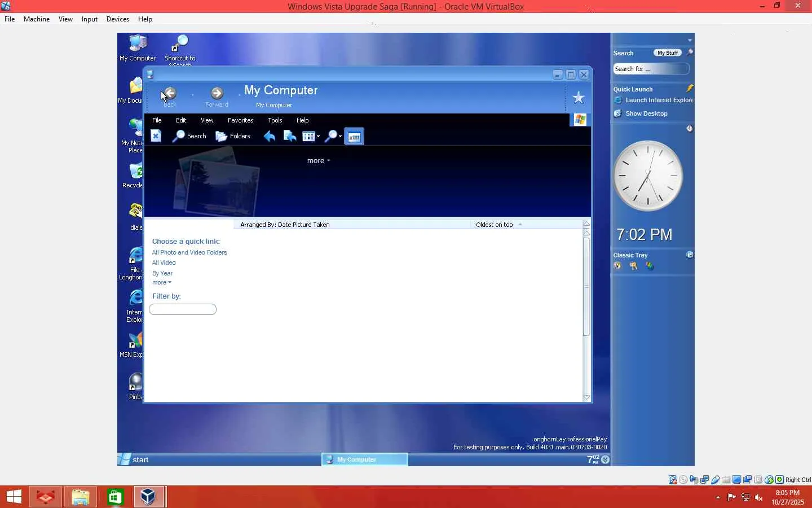The image size is (812, 508).
Task: Open the Favorites menu
Action: coord(241,120)
